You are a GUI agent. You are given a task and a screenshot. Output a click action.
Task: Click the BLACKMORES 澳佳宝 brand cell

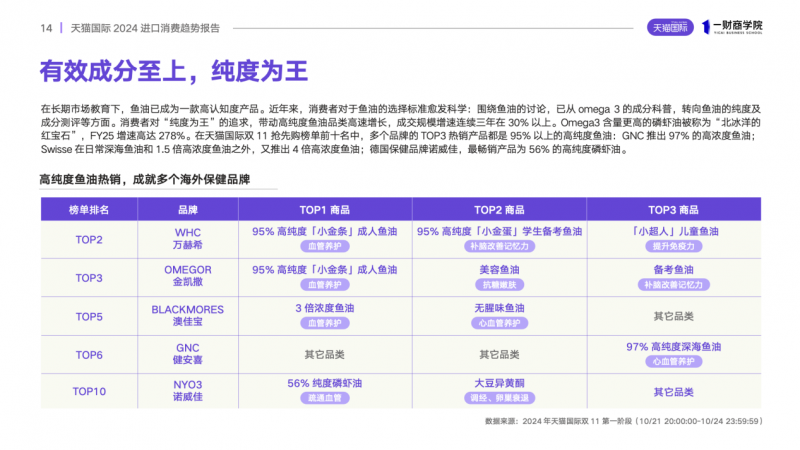[x=188, y=316]
